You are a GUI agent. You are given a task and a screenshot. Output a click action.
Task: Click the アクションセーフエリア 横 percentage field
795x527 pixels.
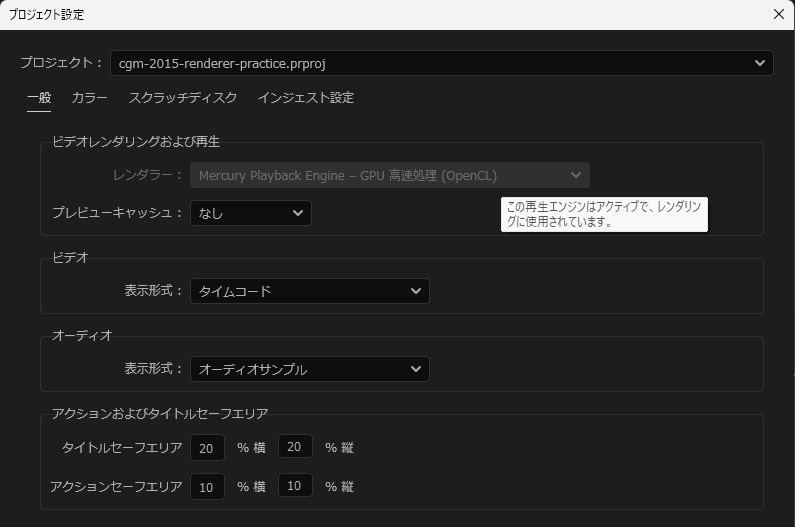(207, 487)
